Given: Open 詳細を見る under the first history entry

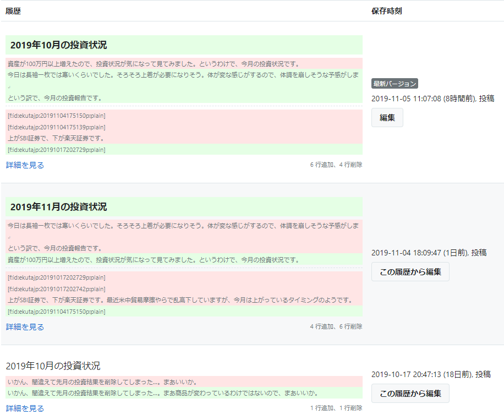Looking at the screenshot, I should pyautogui.click(x=25, y=165).
